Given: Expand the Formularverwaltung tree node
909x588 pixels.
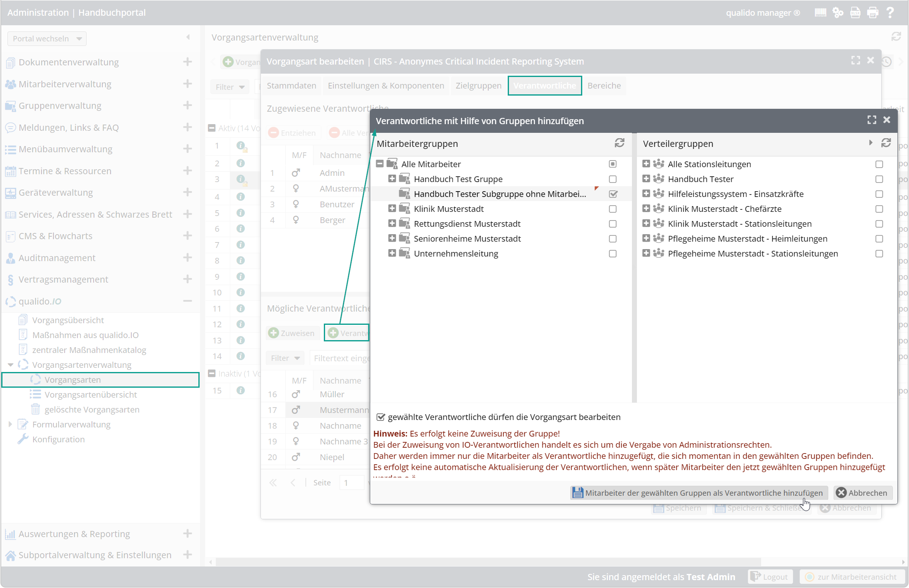Looking at the screenshot, I should click(x=10, y=424).
